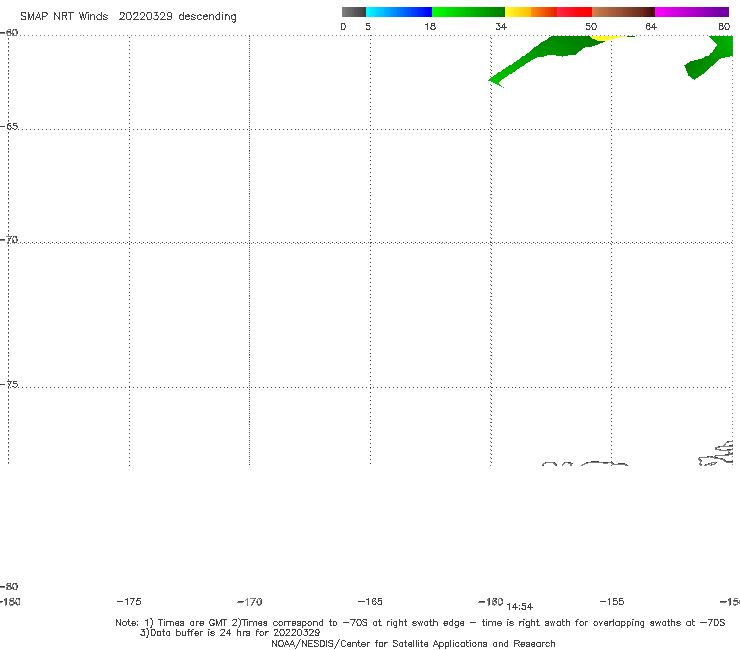This screenshot has height=650, width=740.
Task: Click the latitude label '-65'
Action: (9, 127)
